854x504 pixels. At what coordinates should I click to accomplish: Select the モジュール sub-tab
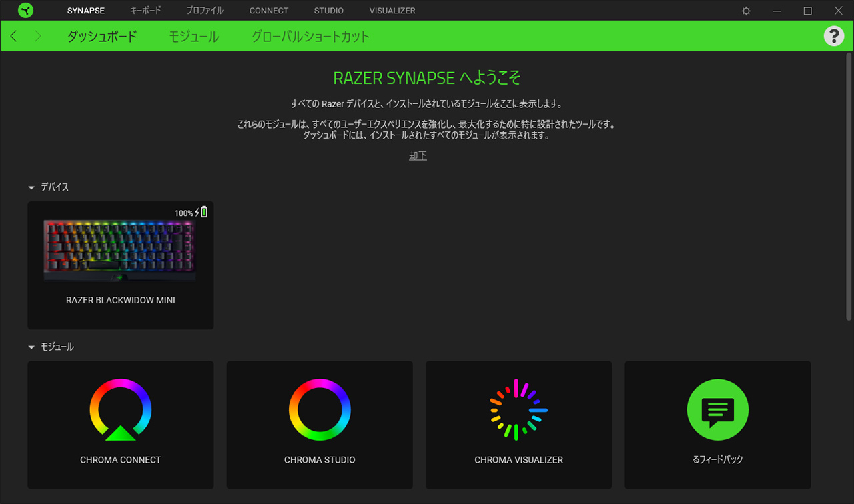(x=193, y=37)
